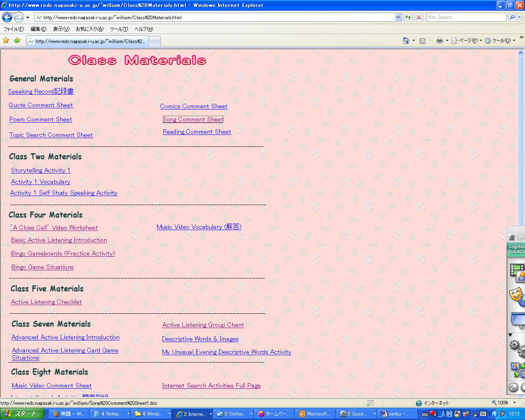Follow the Bingo Game Situations link
The width and height of the screenshot is (525, 420).
(x=42, y=267)
